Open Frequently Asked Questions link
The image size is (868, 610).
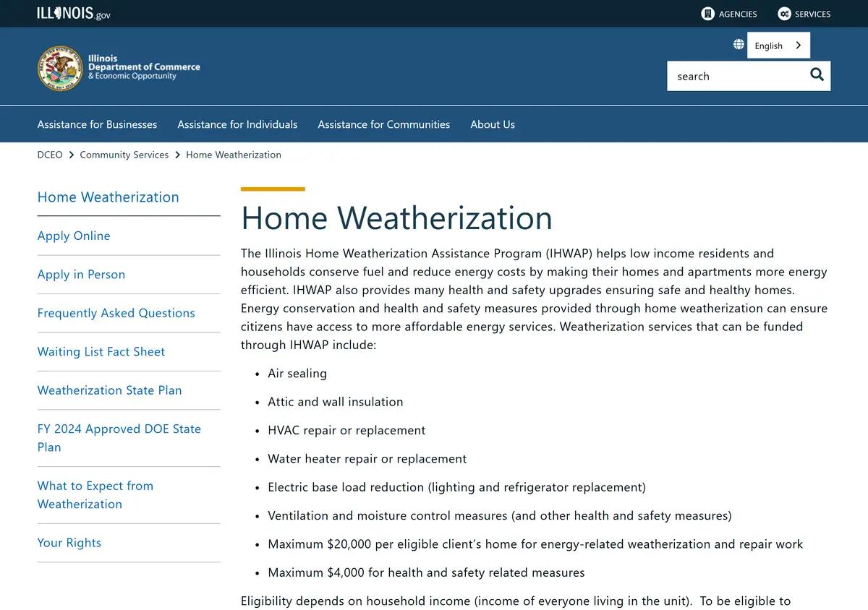coord(116,313)
